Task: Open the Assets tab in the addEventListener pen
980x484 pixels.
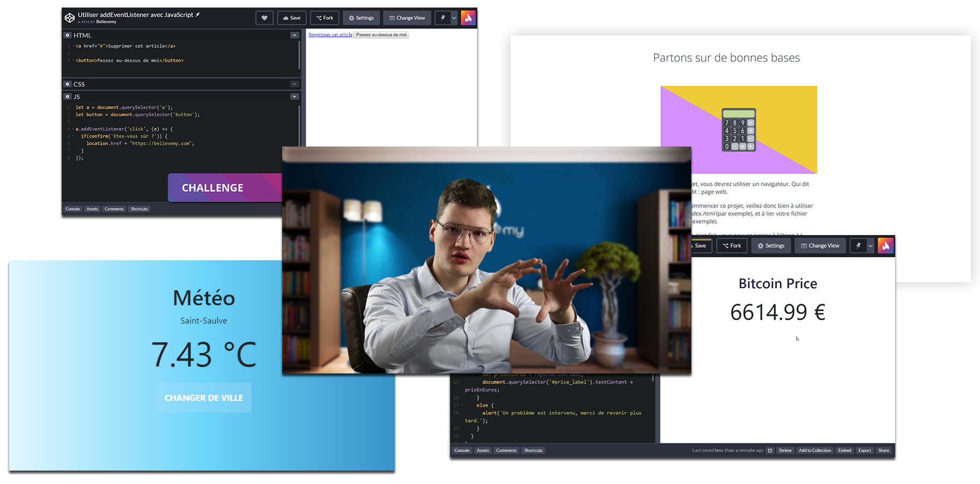Action: [x=92, y=209]
